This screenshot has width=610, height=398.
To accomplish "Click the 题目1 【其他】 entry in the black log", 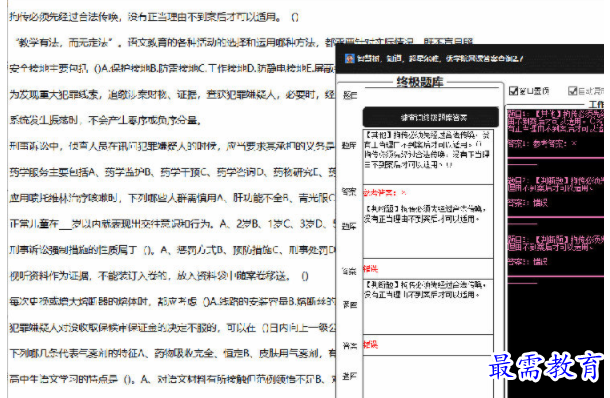I will [556, 121].
